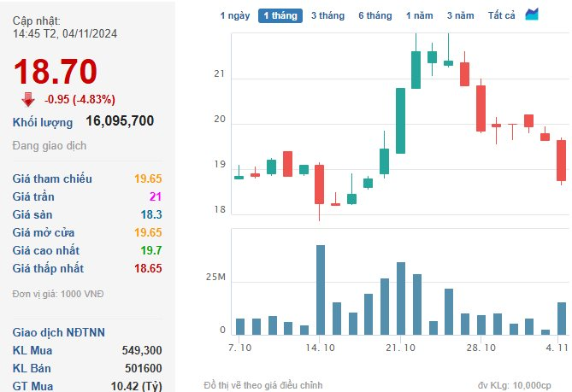Viewport: 572px width, 392px height.
Task: Open the 3 năm chart view
Action: pos(460,15)
